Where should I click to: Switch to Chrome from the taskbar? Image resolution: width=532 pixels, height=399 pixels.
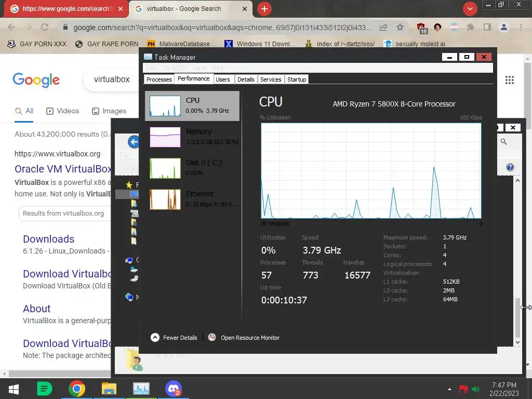tap(77, 389)
